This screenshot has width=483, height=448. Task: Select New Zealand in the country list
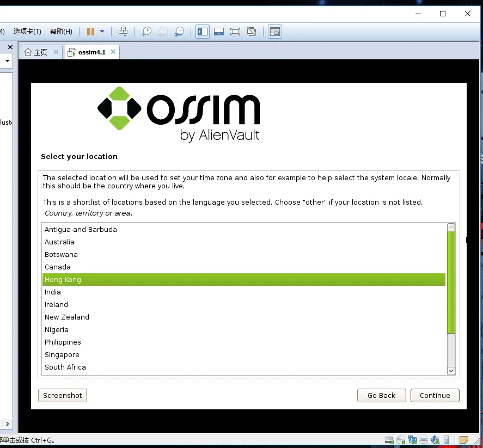244,317
